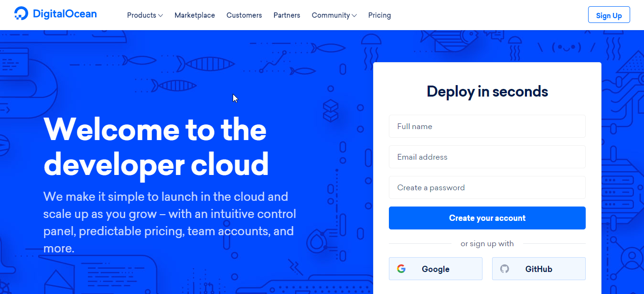Click the GitHub octocat icon
644x294 pixels.
504,269
